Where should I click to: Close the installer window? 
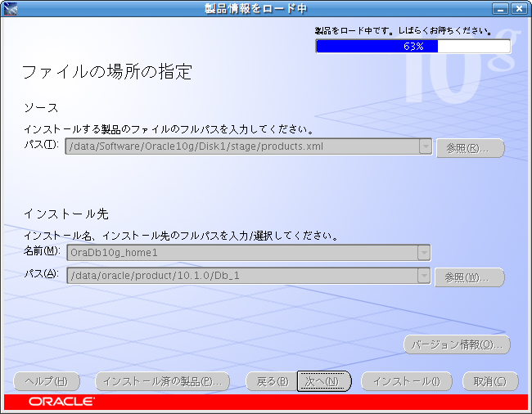tap(519, 9)
